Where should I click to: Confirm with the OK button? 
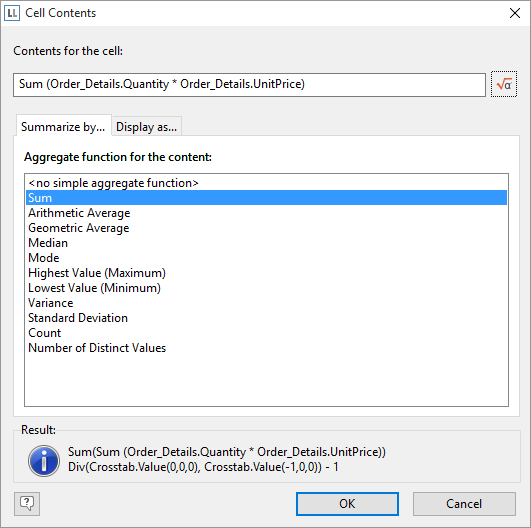(x=347, y=504)
